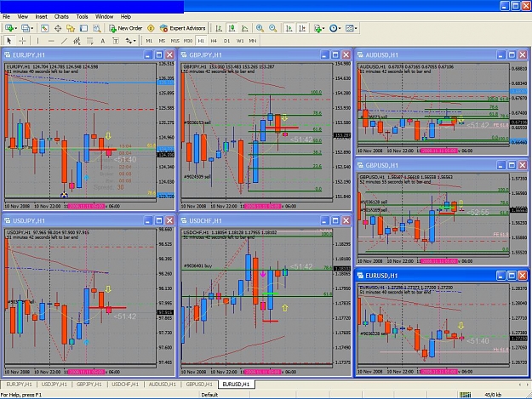Show the Terminal window icon

pos(83,28)
